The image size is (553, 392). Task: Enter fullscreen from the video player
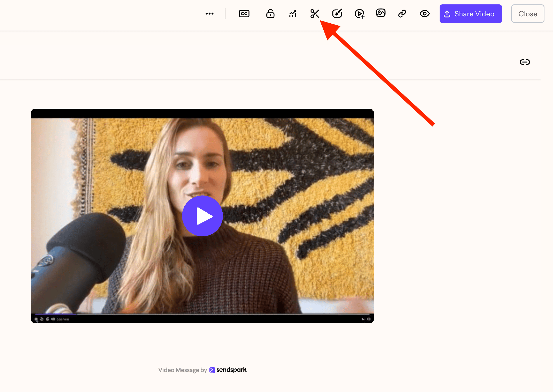tap(369, 319)
